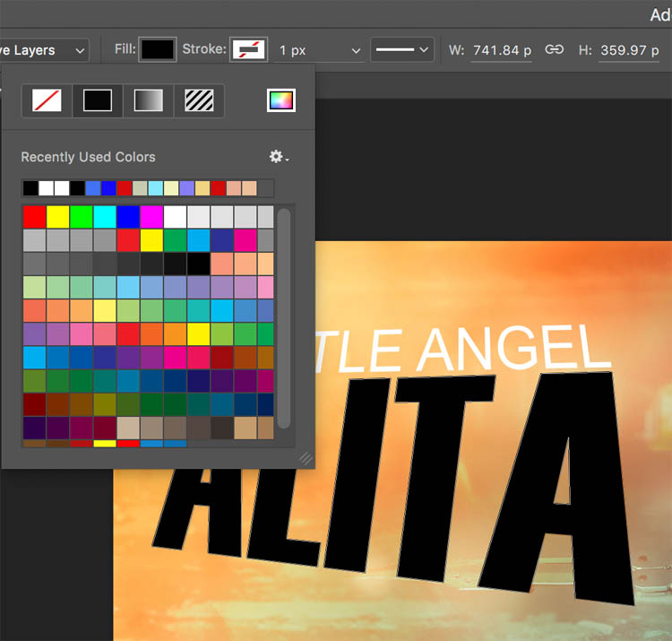
Task: Select first black recently used color
Action: tap(30, 188)
